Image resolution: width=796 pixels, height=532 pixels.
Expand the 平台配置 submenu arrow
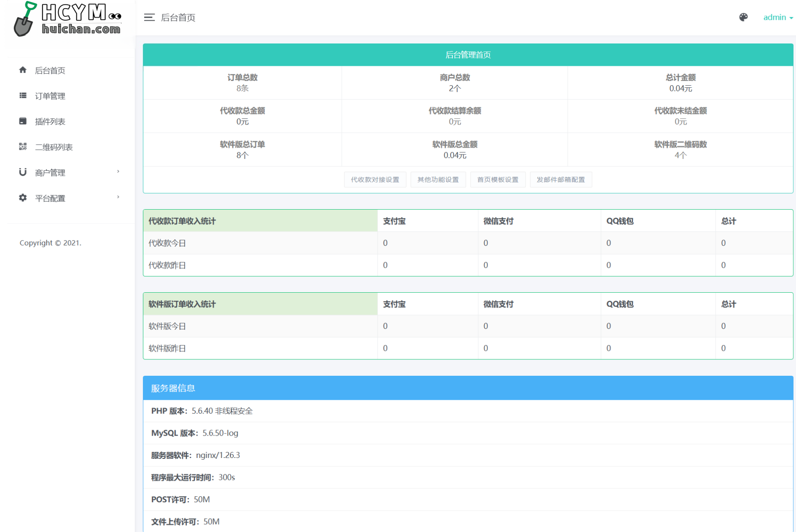(x=118, y=197)
